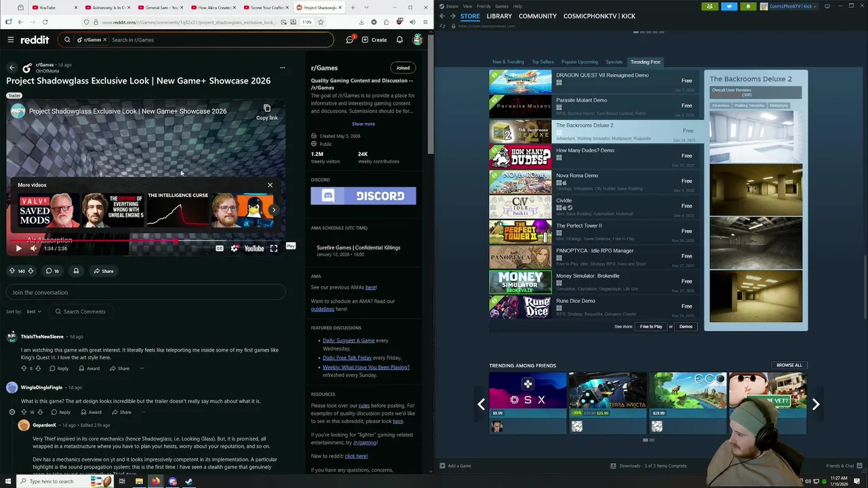Screen dimensions: 868x488
Task: Click Join the conversation field
Action: [x=146, y=293]
